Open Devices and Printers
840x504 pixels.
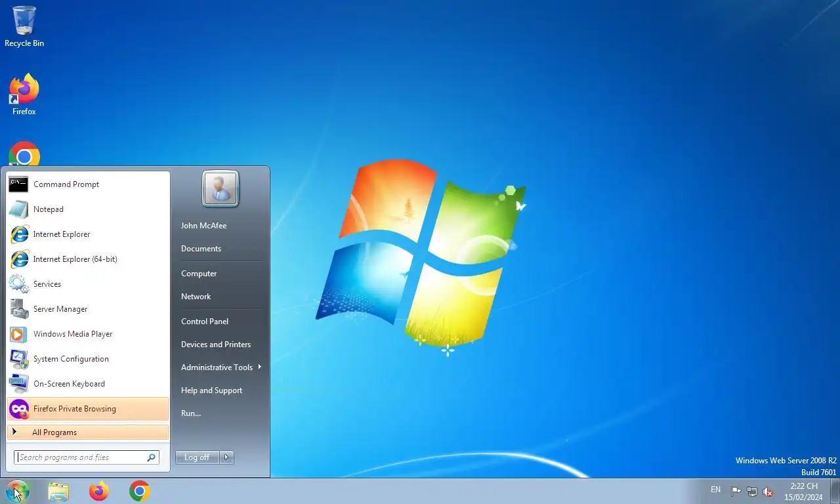point(216,345)
